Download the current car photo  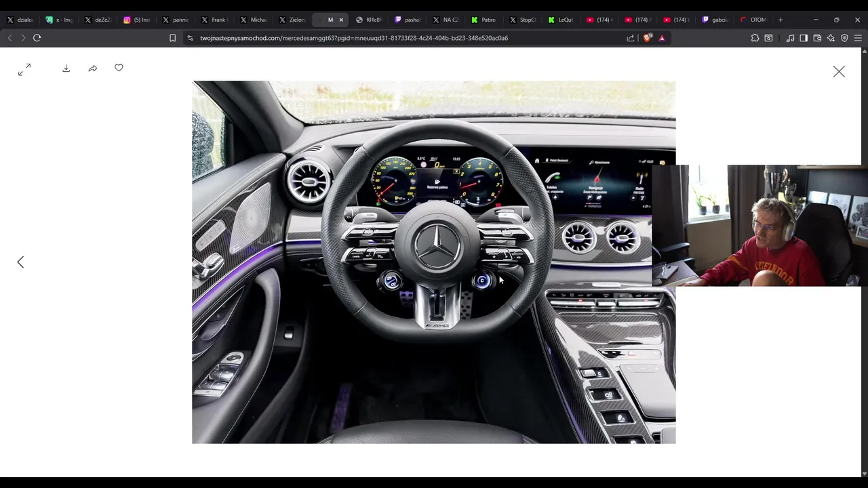(66, 68)
